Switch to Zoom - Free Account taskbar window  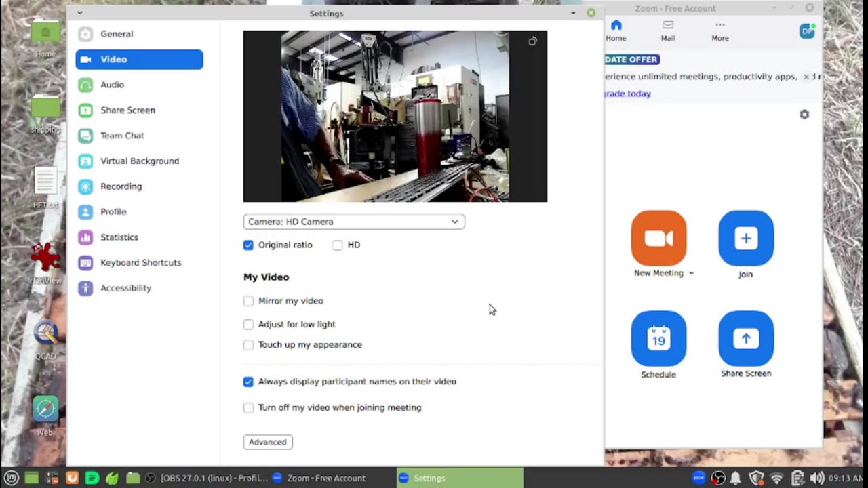coord(319,478)
